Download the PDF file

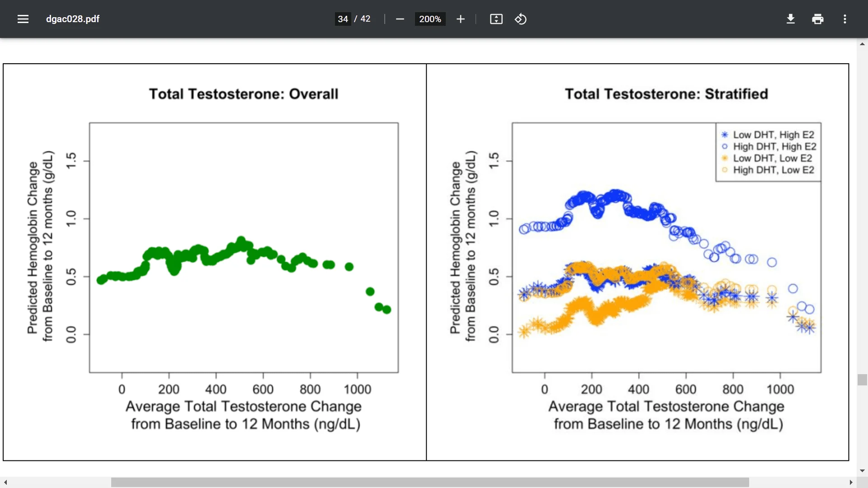click(791, 19)
